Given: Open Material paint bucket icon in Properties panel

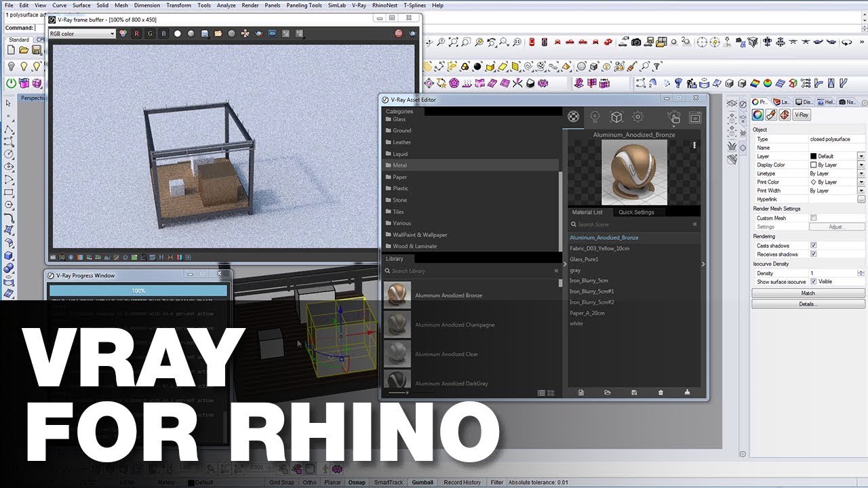Looking at the screenshot, I should coord(771,115).
